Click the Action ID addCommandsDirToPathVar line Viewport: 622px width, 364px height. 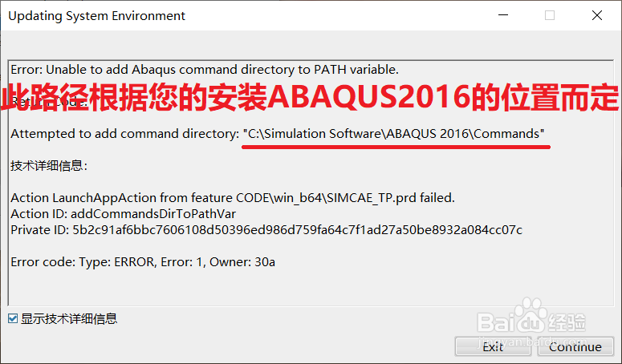(x=123, y=214)
